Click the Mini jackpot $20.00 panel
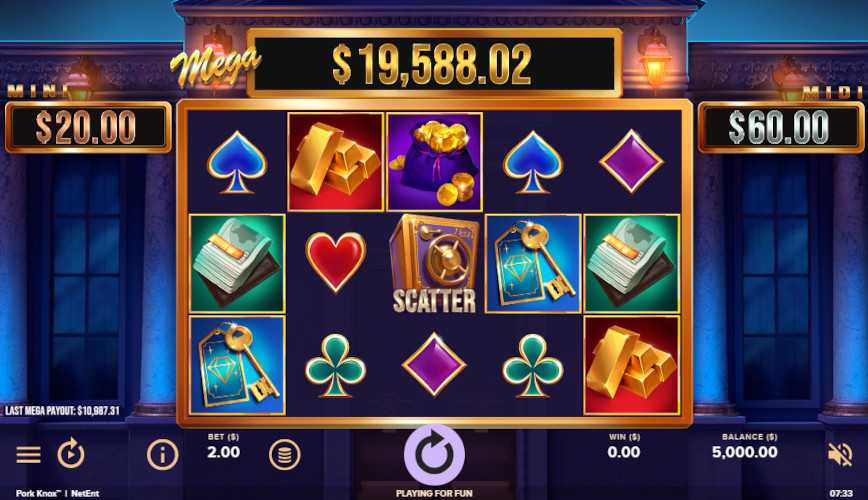The height and width of the screenshot is (500, 868). tap(88, 127)
